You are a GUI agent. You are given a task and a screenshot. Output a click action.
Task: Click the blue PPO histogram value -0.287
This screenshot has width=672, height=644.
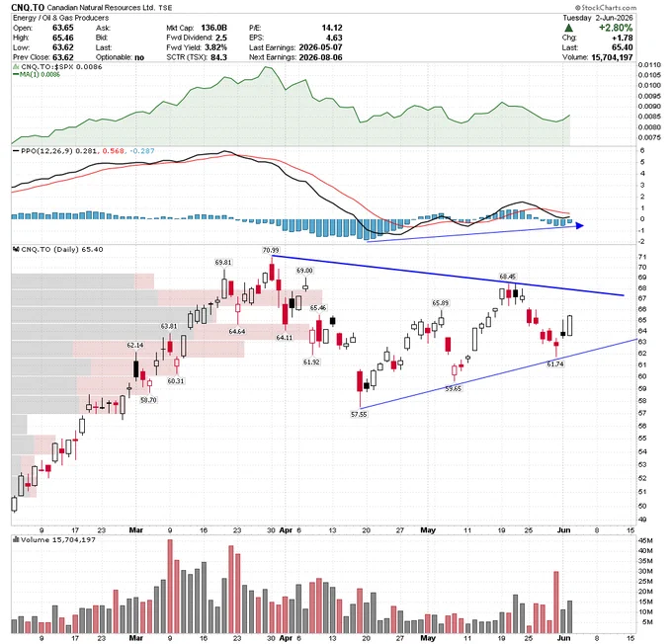pos(141,151)
